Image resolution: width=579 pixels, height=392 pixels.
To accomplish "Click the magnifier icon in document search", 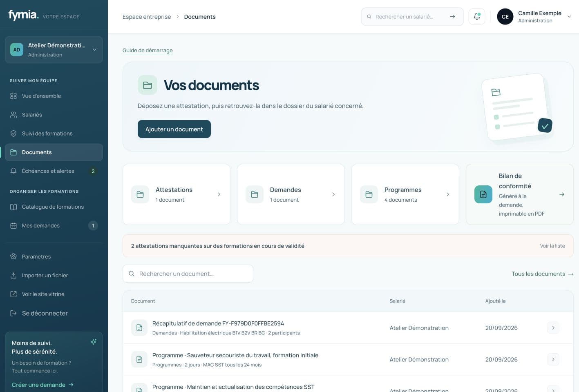I will tap(132, 274).
